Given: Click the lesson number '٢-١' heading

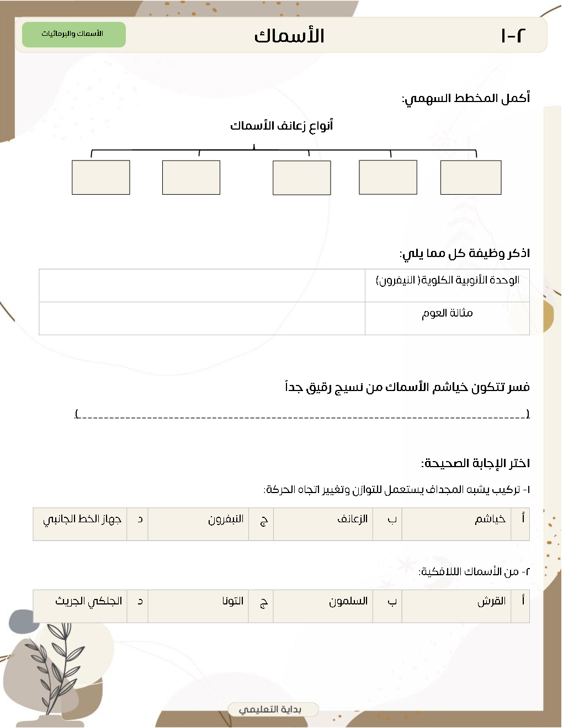Looking at the screenshot, I should click(512, 36).
